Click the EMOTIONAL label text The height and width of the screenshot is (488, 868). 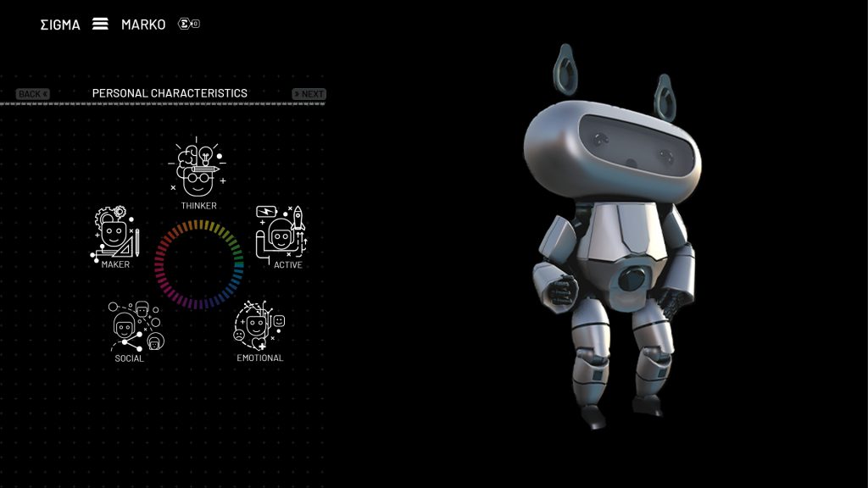click(259, 358)
